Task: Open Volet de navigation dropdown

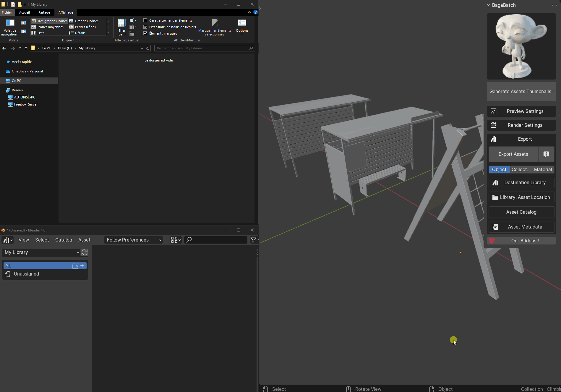Action: (x=10, y=27)
